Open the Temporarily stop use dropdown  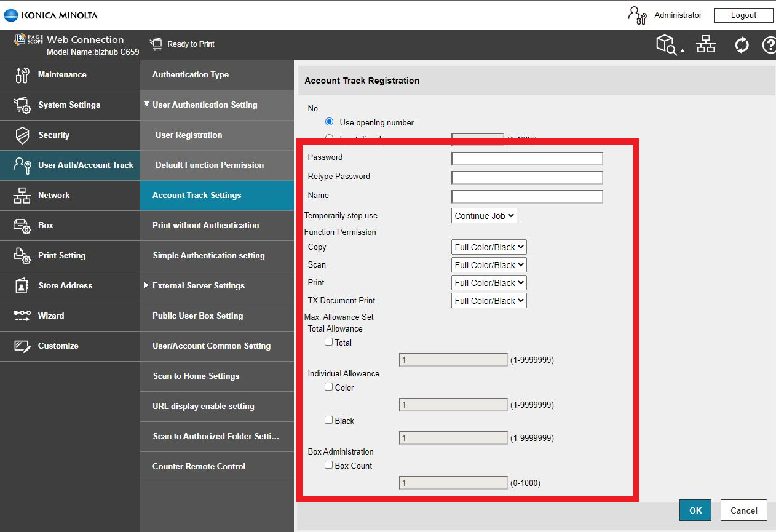(484, 216)
